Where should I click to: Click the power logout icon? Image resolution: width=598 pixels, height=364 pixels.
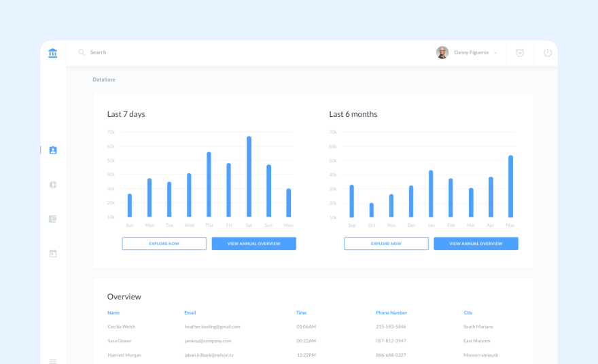(x=547, y=52)
